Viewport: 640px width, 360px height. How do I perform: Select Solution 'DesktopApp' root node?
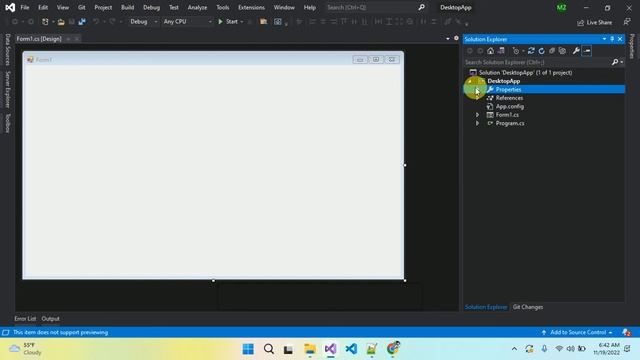tap(525, 73)
